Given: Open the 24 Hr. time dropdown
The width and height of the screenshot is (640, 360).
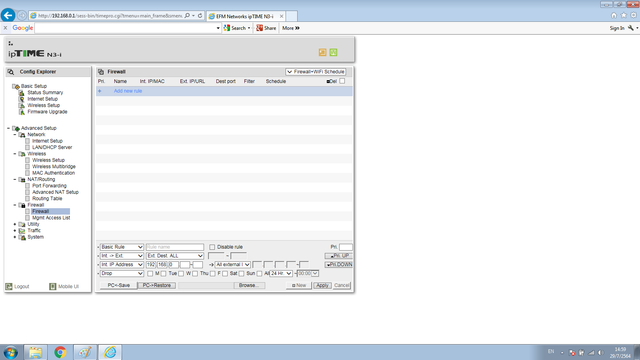Looking at the screenshot, I should (281, 273).
